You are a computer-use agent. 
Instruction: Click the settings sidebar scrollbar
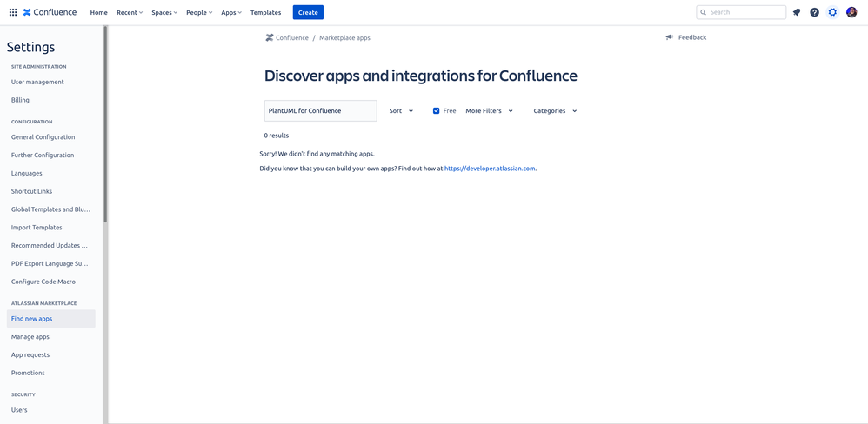coord(105,124)
